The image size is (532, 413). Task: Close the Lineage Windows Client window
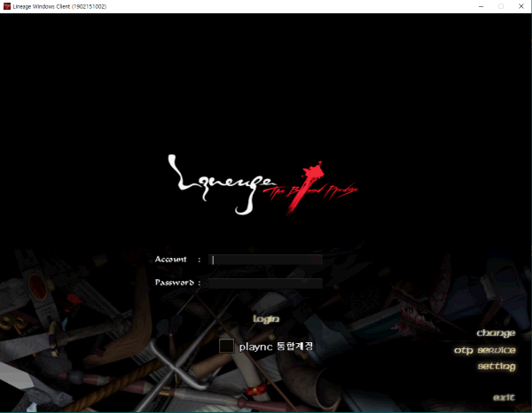521,6
